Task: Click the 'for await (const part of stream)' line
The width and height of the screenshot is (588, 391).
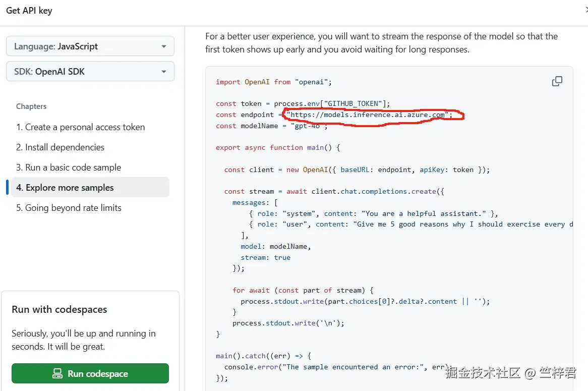Action: point(303,291)
